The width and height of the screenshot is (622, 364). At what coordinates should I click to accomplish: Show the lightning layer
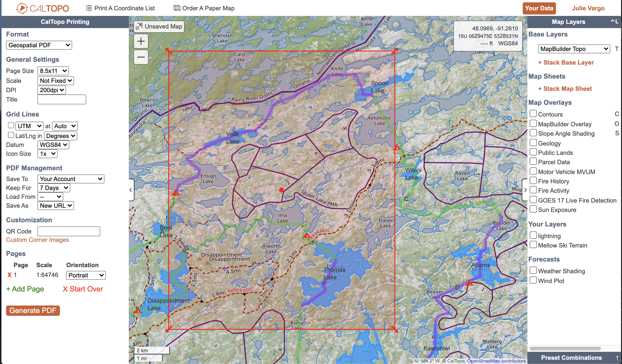pyautogui.click(x=533, y=235)
